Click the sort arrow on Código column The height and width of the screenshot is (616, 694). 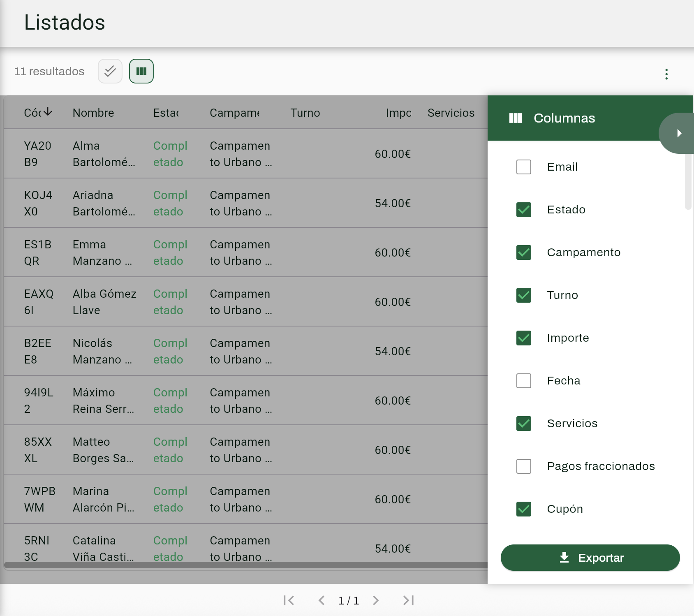tap(48, 112)
